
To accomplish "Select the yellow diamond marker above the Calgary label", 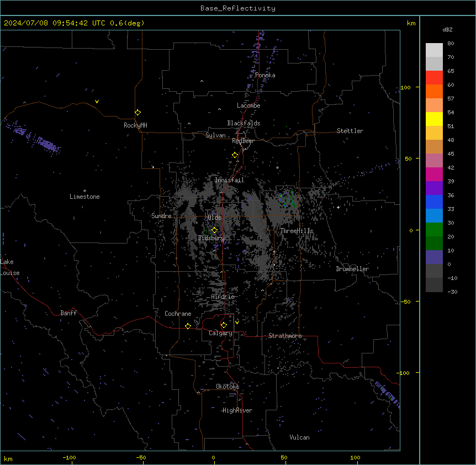I will pos(224,325).
